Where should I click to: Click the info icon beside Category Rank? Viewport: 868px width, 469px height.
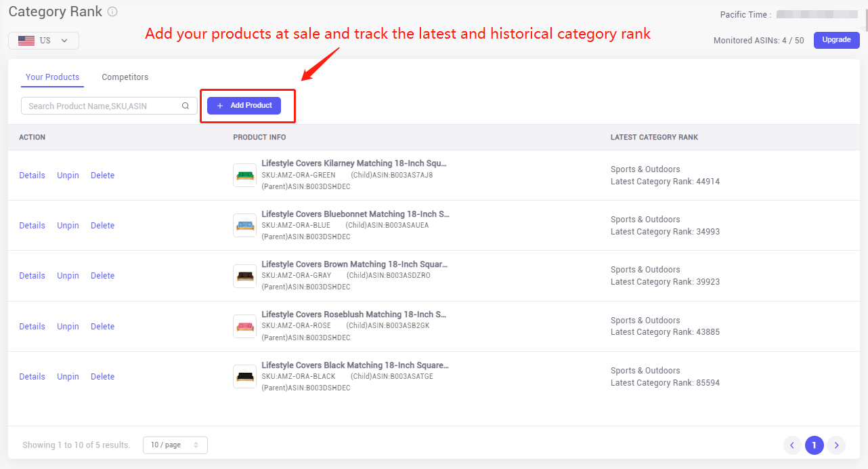tap(112, 12)
